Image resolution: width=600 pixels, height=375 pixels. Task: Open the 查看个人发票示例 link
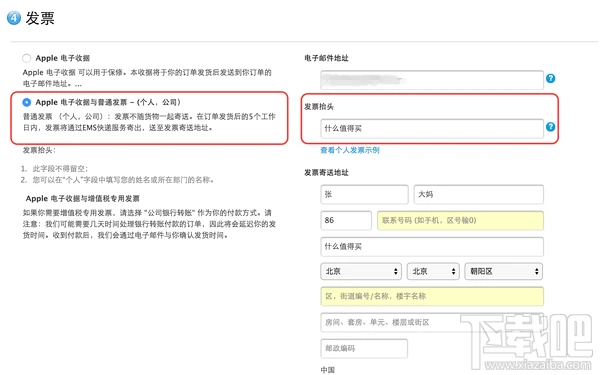point(350,150)
